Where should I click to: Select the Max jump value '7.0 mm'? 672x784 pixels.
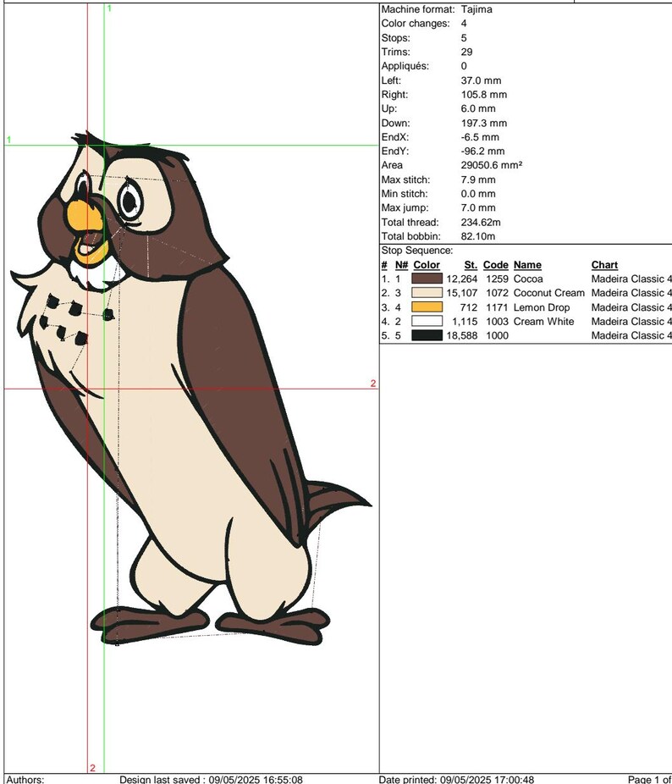478,207
